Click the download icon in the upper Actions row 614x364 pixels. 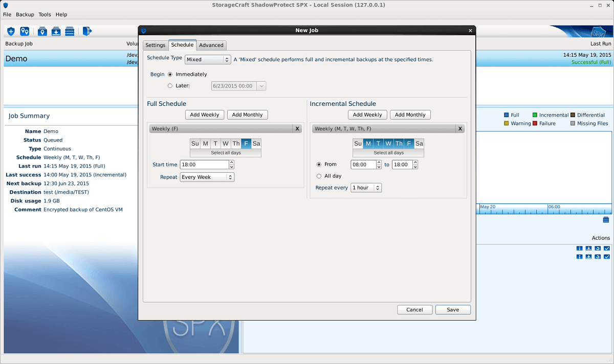[588, 248]
